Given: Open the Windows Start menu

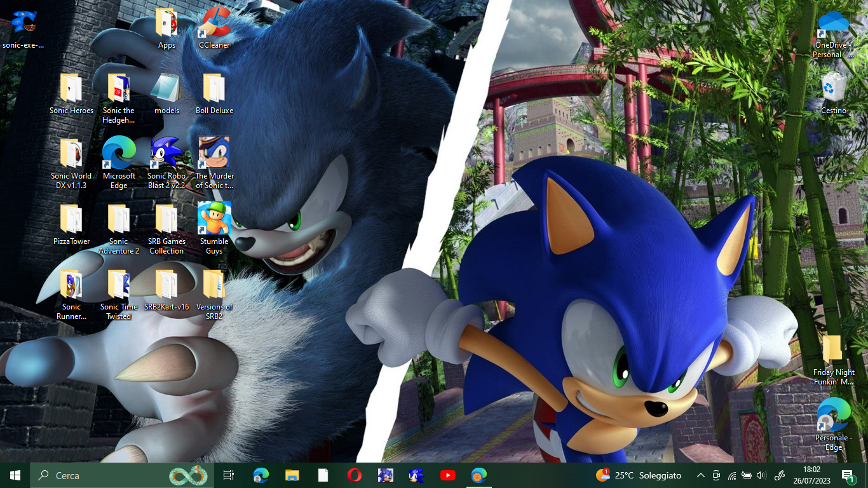Looking at the screenshot, I should 15,475.
